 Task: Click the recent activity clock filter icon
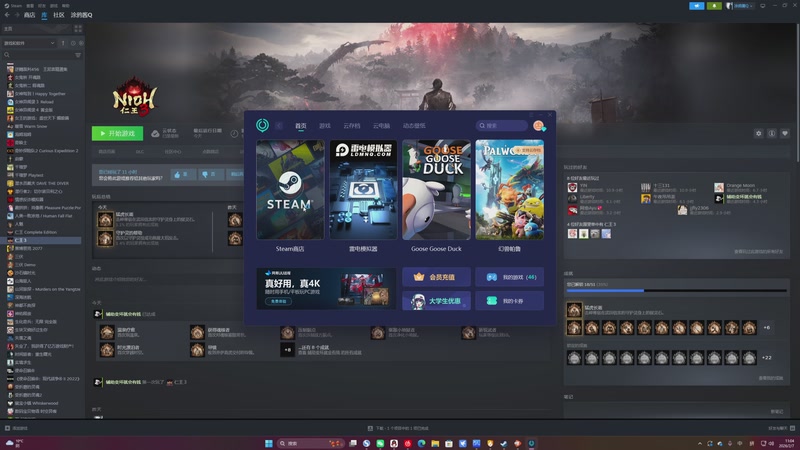pyautogui.click(x=73, y=43)
